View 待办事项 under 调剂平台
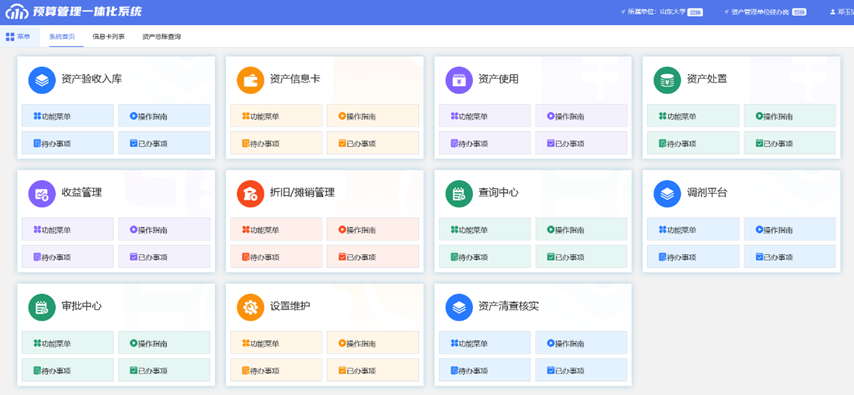 tap(693, 257)
